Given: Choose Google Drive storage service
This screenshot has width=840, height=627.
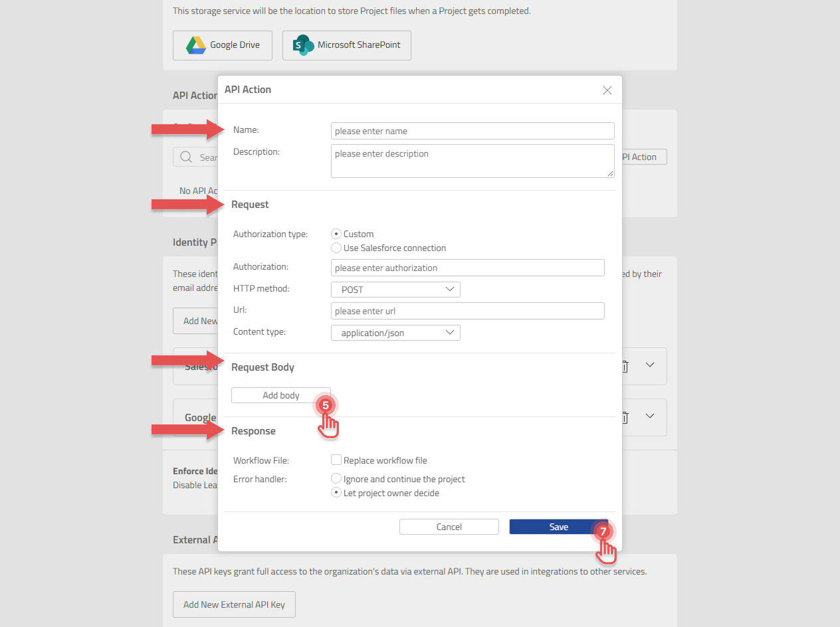Looking at the screenshot, I should [223, 45].
